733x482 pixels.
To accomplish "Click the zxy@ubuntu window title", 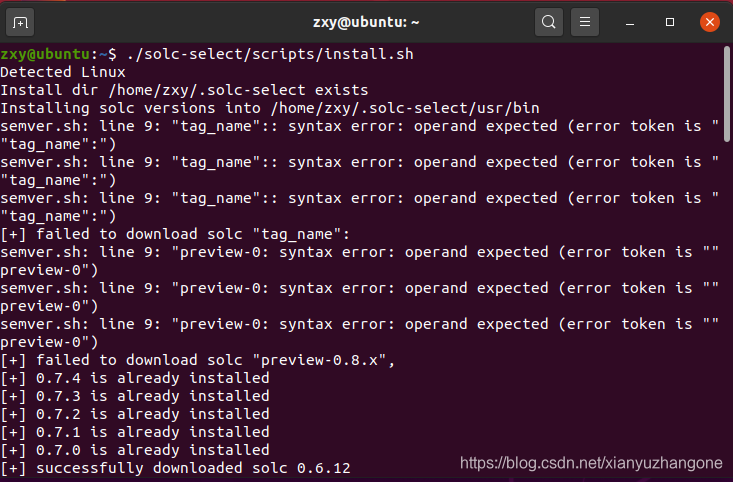I will click(x=366, y=22).
